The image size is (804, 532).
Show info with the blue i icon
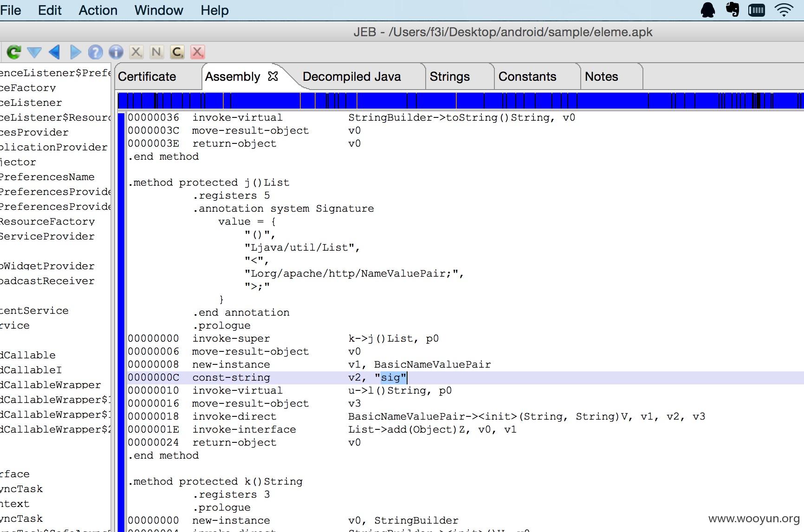[x=116, y=52]
